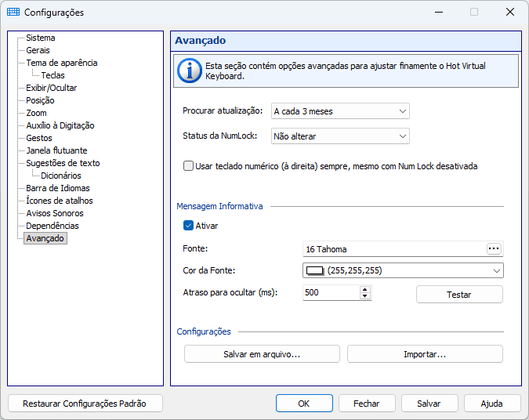Open the Zoom settings page
Viewport: 529px width, 420px height.
click(x=36, y=113)
